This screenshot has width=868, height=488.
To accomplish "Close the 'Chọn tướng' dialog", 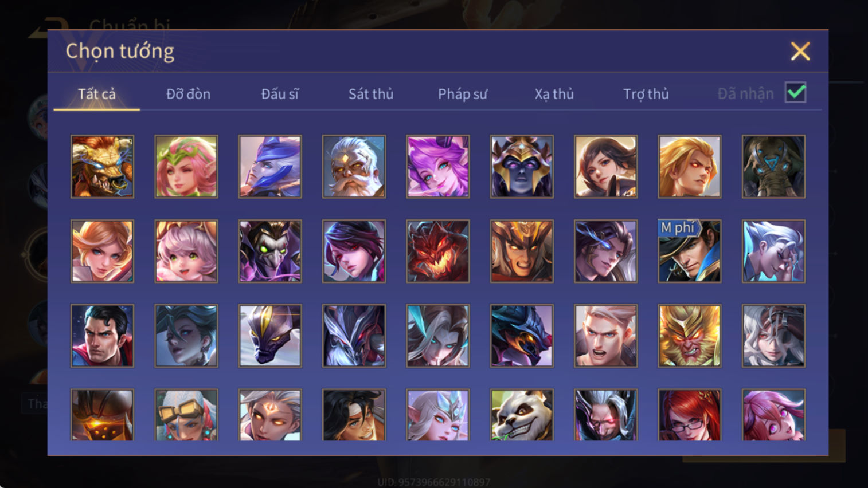I will (800, 51).
